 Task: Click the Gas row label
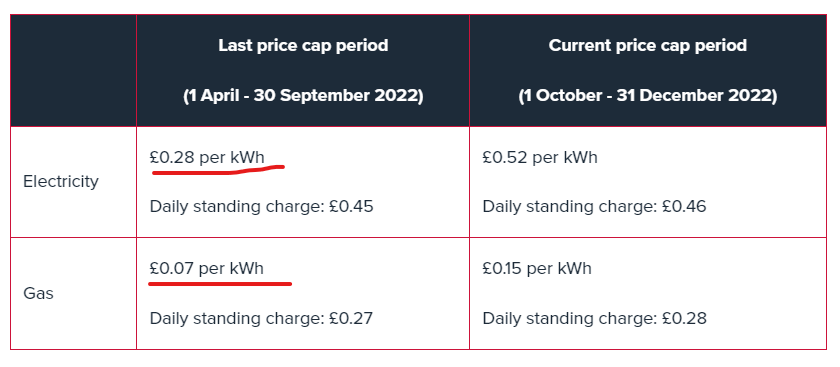tap(39, 294)
